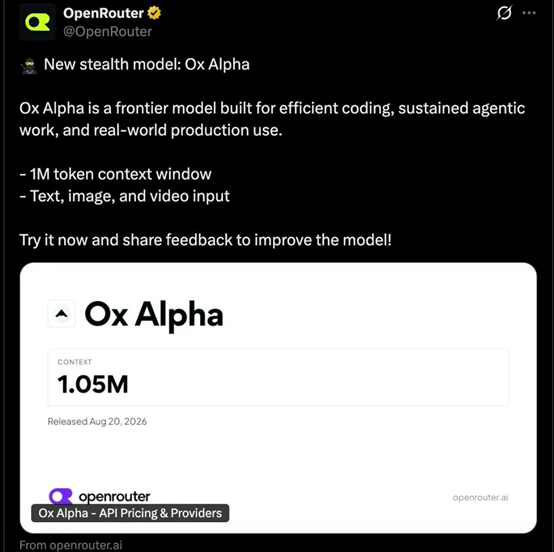
Task: Open the Grok slashed-circle icon
Action: (x=504, y=13)
